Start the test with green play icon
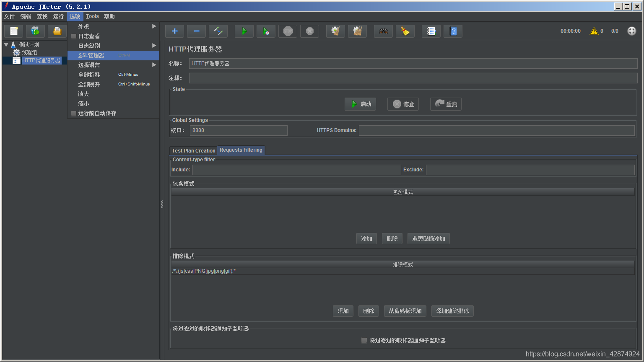 coord(244,31)
